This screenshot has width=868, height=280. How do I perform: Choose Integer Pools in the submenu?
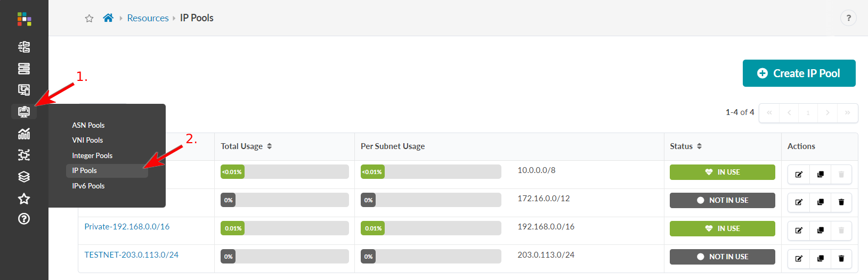[92, 155]
